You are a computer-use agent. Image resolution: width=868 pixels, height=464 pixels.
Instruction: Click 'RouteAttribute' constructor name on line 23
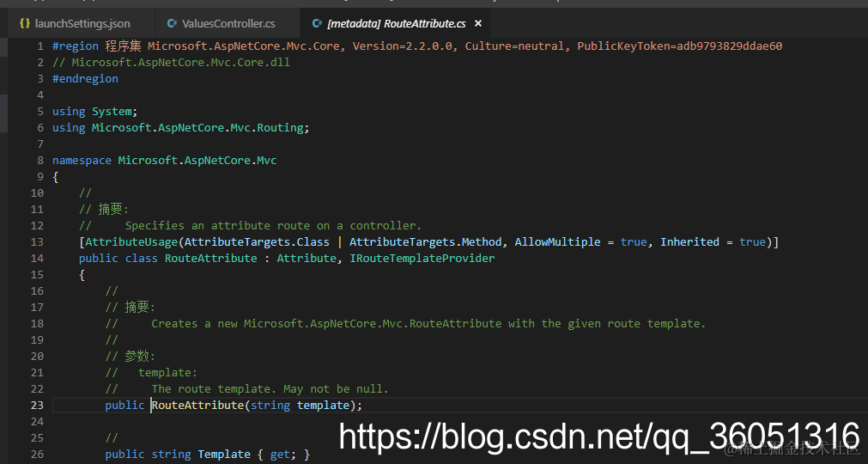(197, 406)
